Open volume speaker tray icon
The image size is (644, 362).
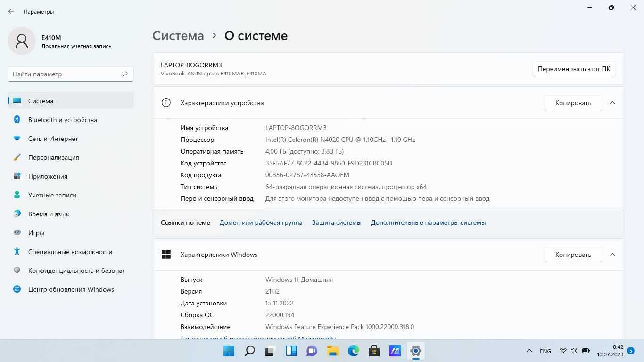(574, 351)
